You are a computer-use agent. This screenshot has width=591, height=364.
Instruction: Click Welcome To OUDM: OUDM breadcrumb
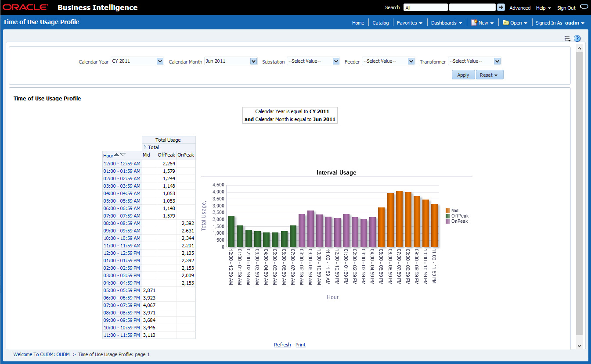point(42,354)
